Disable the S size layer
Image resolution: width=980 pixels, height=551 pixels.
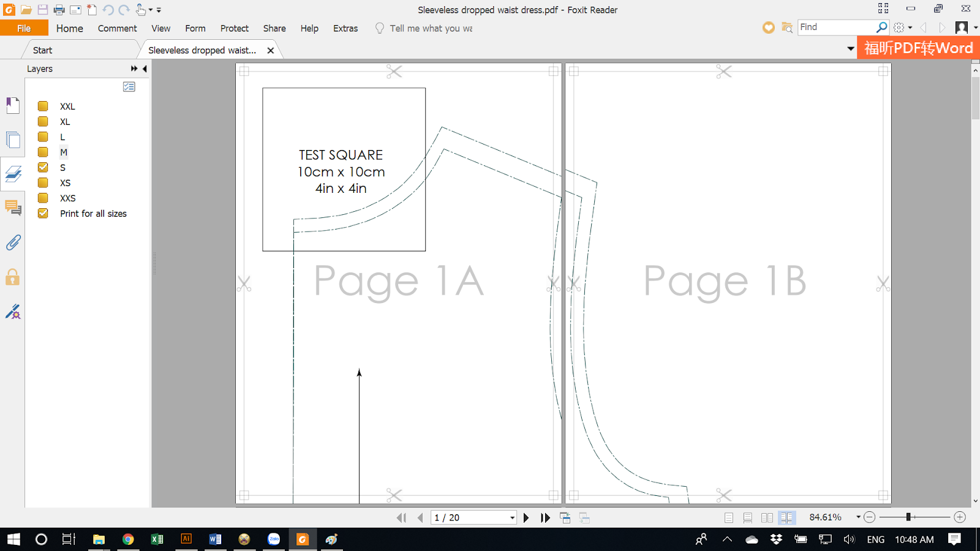42,167
